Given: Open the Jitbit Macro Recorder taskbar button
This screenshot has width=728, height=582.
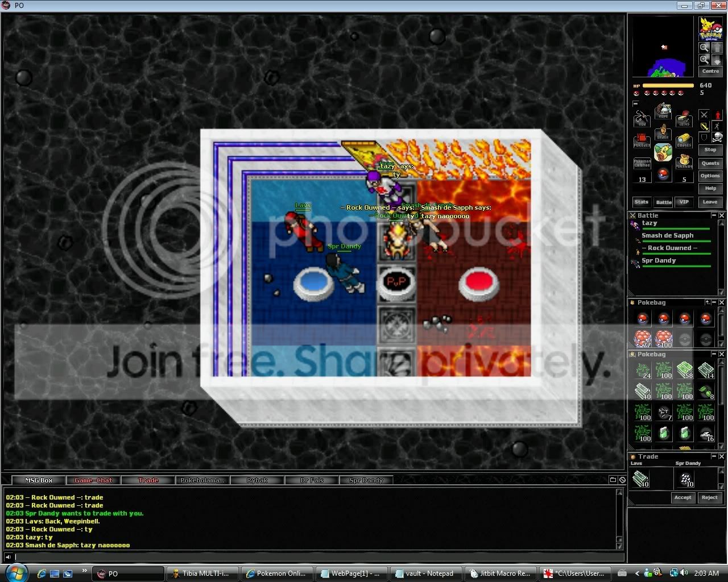Looking at the screenshot, I should tap(500, 573).
